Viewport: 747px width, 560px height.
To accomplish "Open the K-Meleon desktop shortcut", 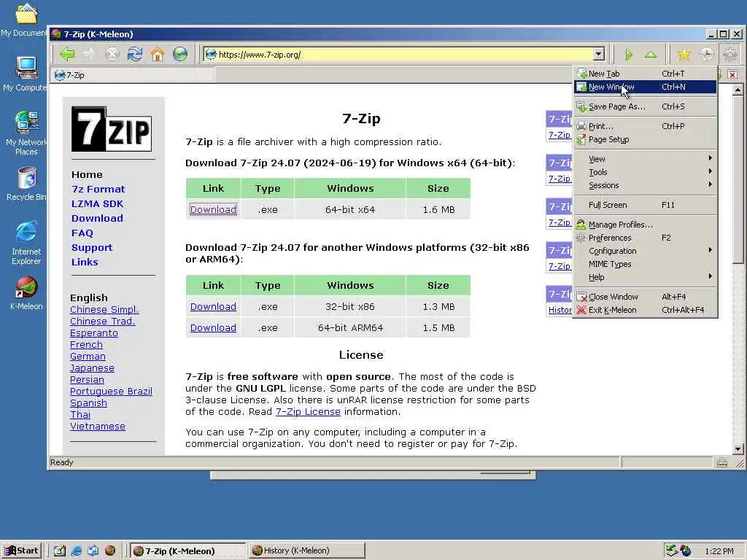I will [x=26, y=293].
